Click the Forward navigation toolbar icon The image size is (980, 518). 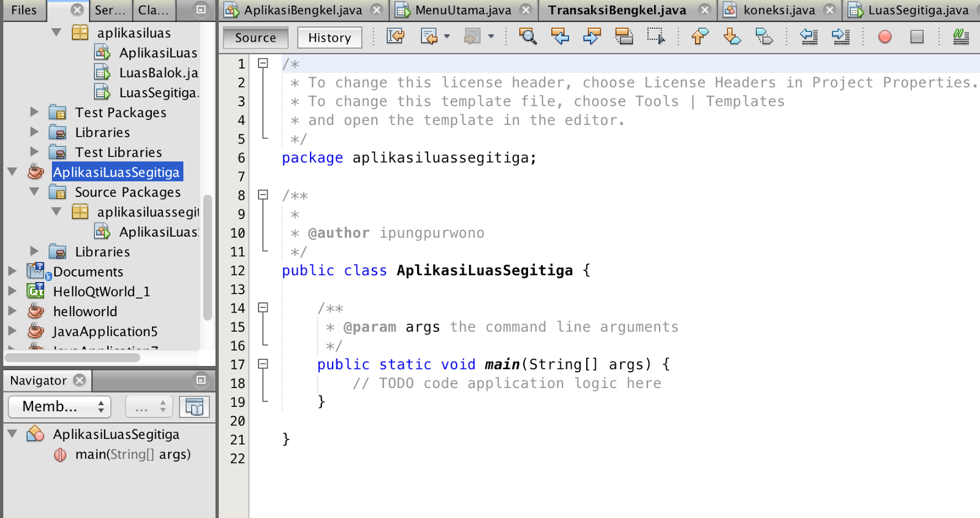point(472,37)
